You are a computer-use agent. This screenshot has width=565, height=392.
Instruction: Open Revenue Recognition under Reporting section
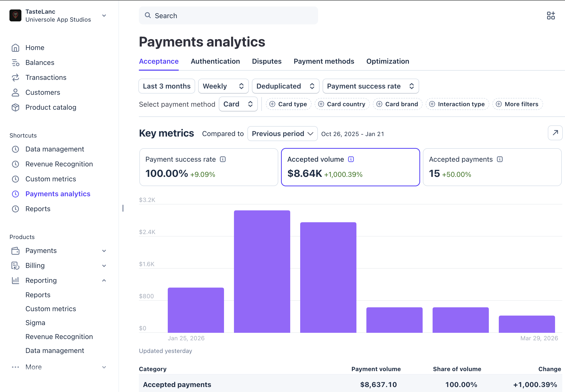[x=59, y=337]
